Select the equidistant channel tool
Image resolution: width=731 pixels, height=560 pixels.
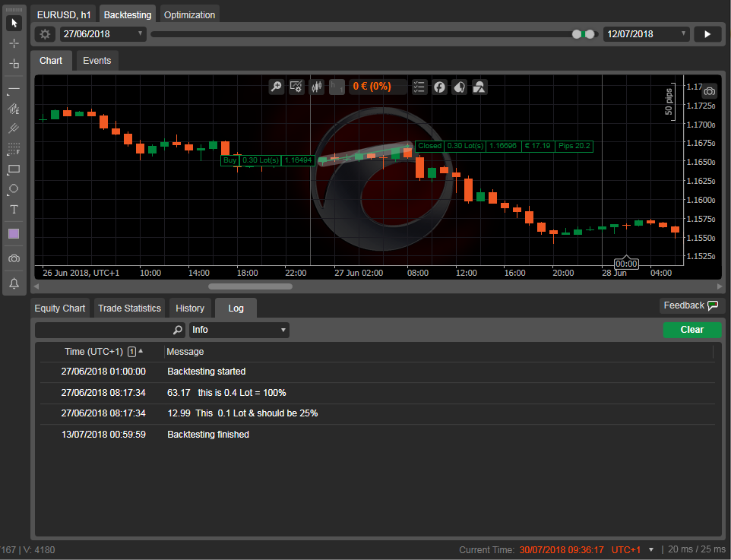tap(14, 109)
